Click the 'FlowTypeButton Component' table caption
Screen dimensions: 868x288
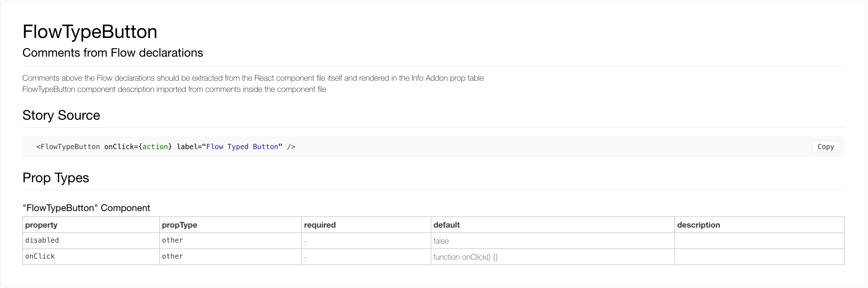click(86, 208)
